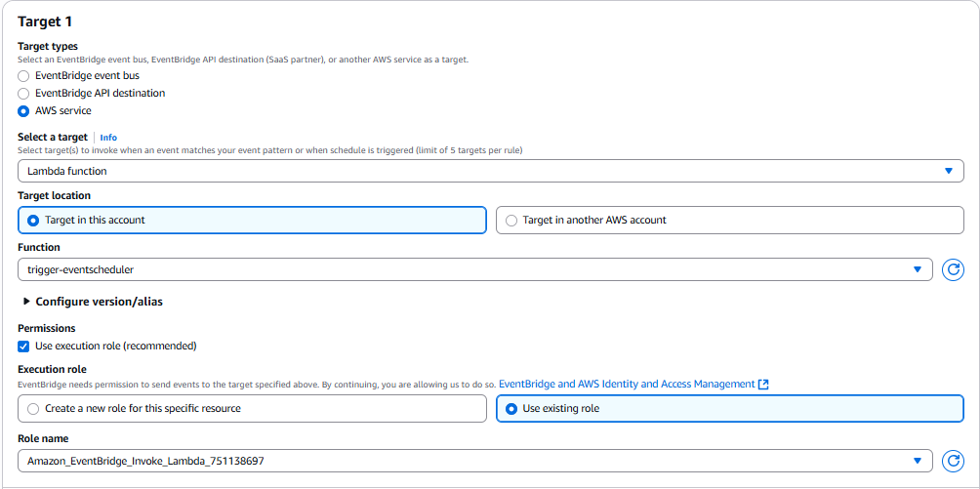Refresh the Function list
Screen dimensions: 980x489
pyautogui.click(x=953, y=269)
